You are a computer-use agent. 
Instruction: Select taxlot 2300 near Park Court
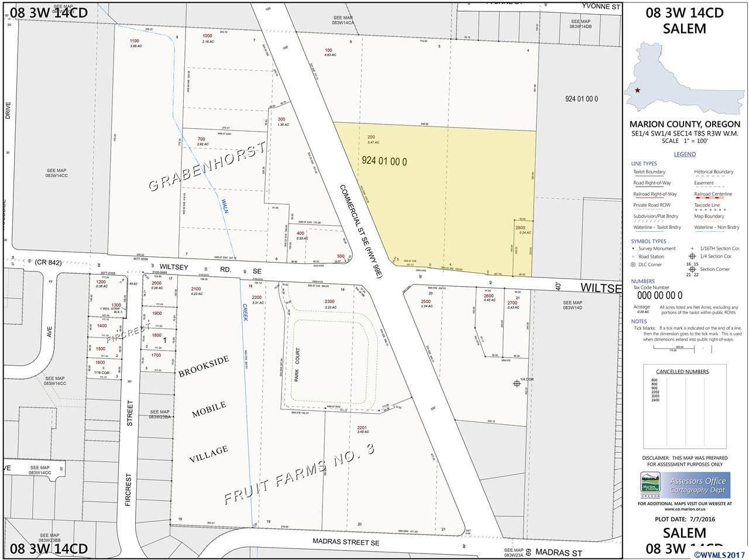pos(329,302)
